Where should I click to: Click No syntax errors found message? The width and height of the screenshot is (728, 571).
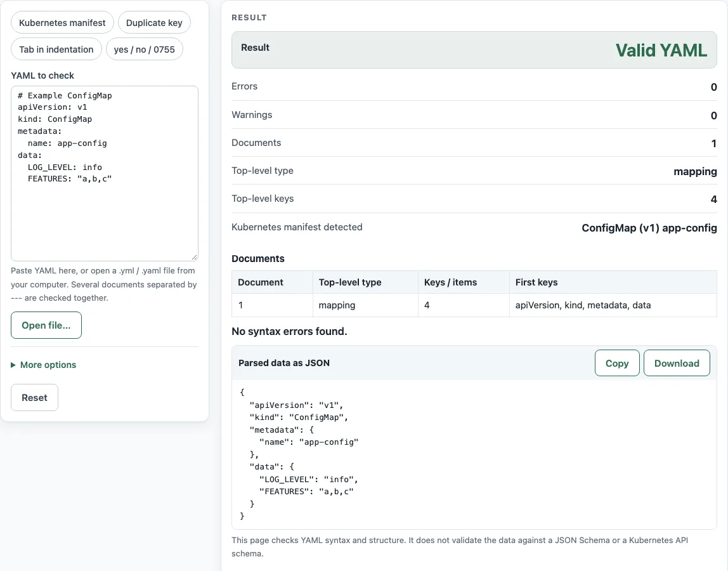point(289,331)
